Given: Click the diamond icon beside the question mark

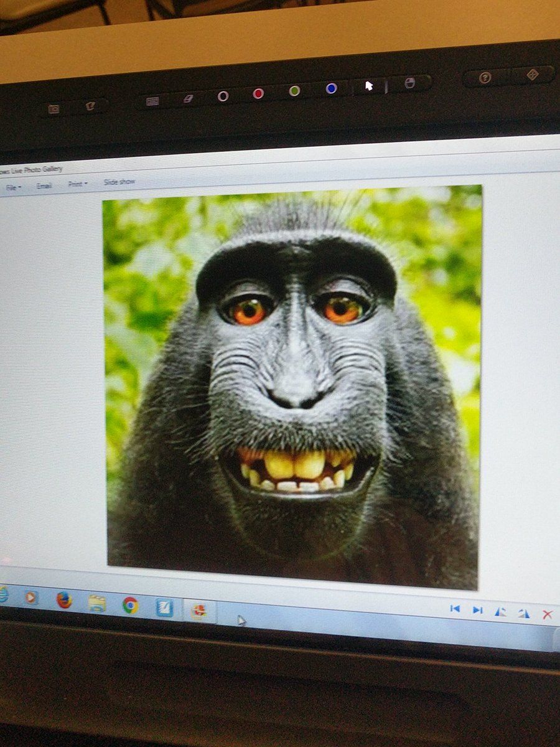Looking at the screenshot, I should coord(533,75).
